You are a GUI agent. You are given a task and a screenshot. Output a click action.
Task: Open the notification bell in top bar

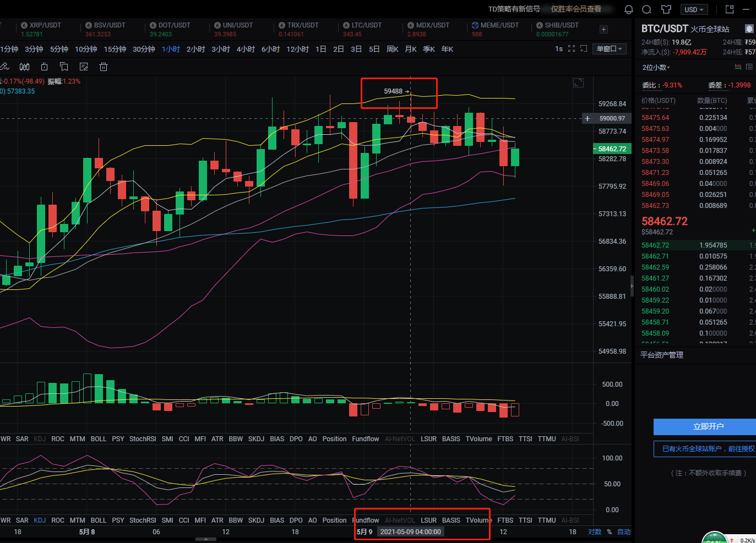(628, 9)
